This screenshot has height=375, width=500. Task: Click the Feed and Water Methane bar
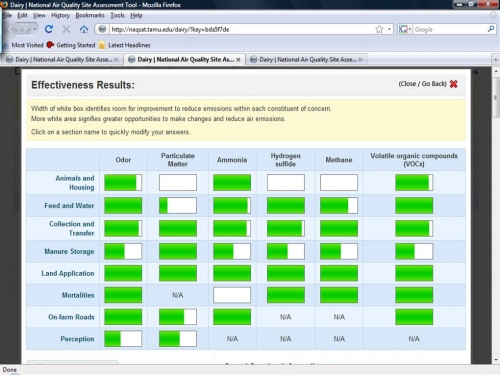click(339, 206)
